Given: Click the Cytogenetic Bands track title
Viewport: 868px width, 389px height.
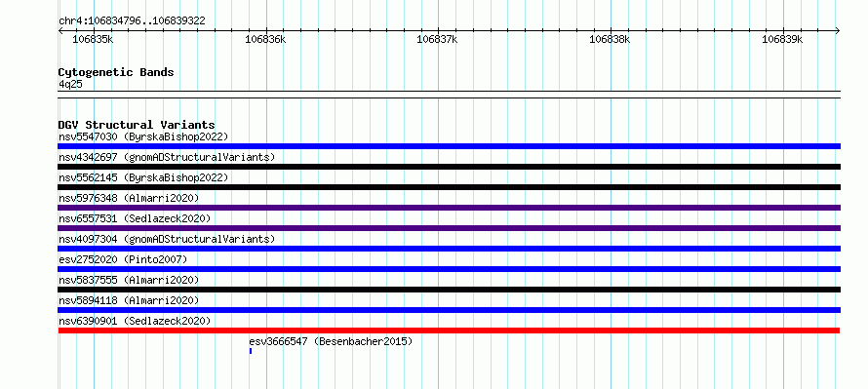Looking at the screenshot, I should 116,72.
